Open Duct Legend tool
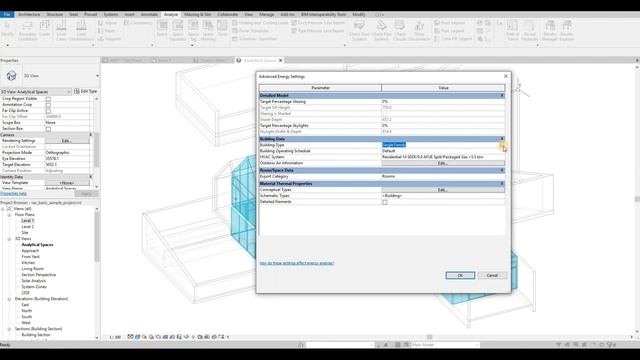Viewport: 640px width, 360px height. [x=449, y=23]
